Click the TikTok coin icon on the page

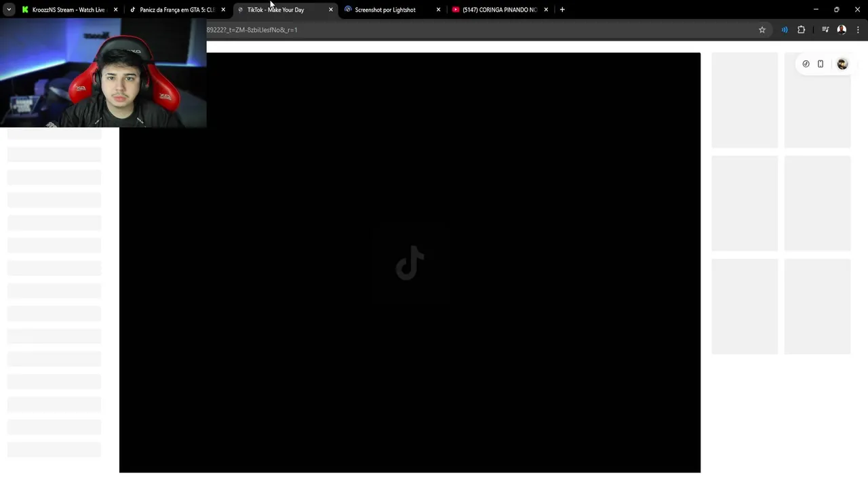tap(806, 64)
